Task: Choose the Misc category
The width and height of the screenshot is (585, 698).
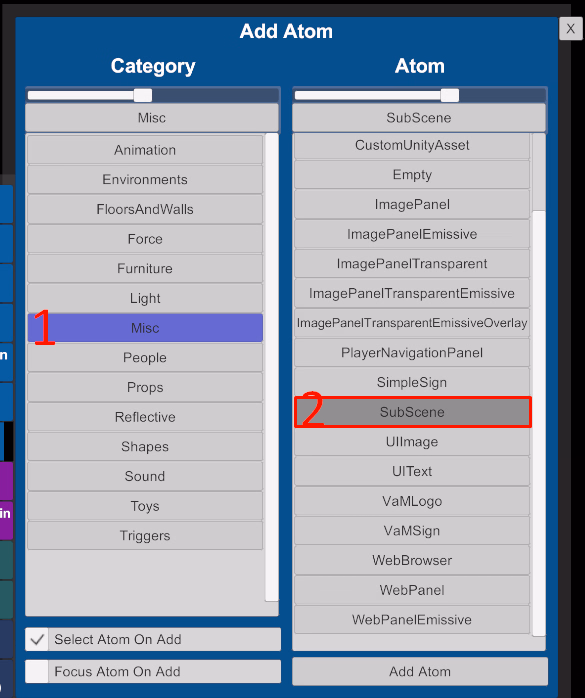Action: click(145, 328)
